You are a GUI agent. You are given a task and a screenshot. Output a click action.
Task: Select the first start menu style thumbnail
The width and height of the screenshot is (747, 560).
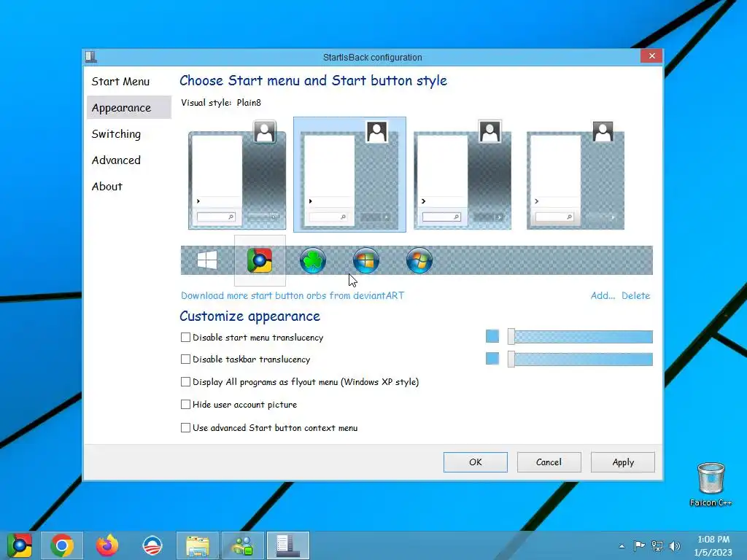pos(237,175)
